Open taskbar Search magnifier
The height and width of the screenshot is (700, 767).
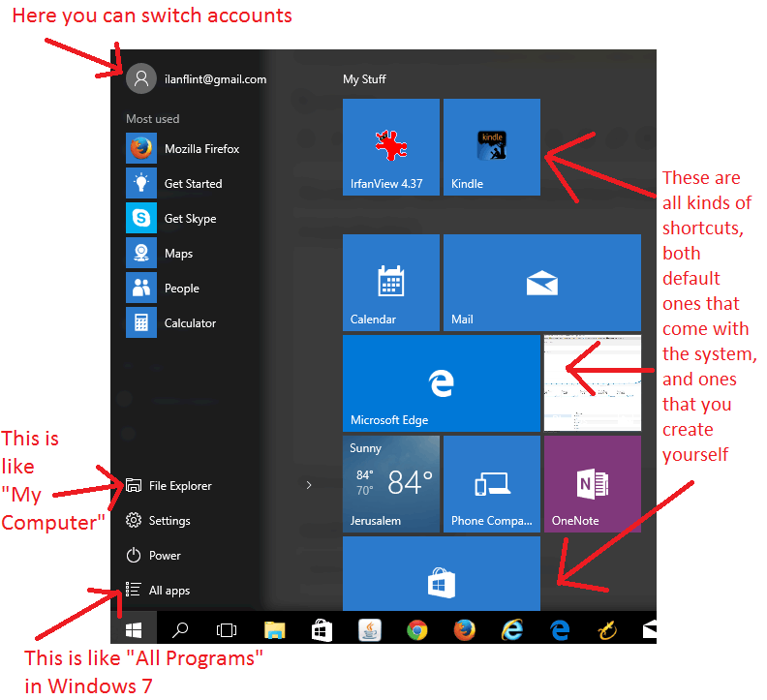[180, 629]
